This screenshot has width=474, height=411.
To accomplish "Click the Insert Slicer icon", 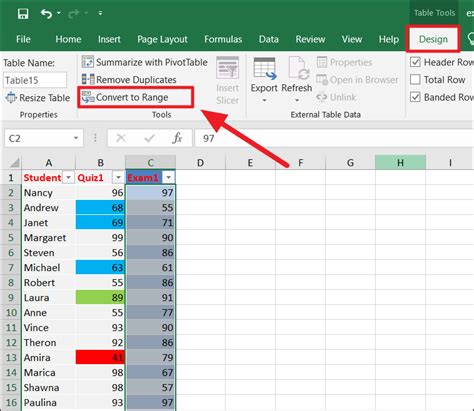I will coord(228,68).
